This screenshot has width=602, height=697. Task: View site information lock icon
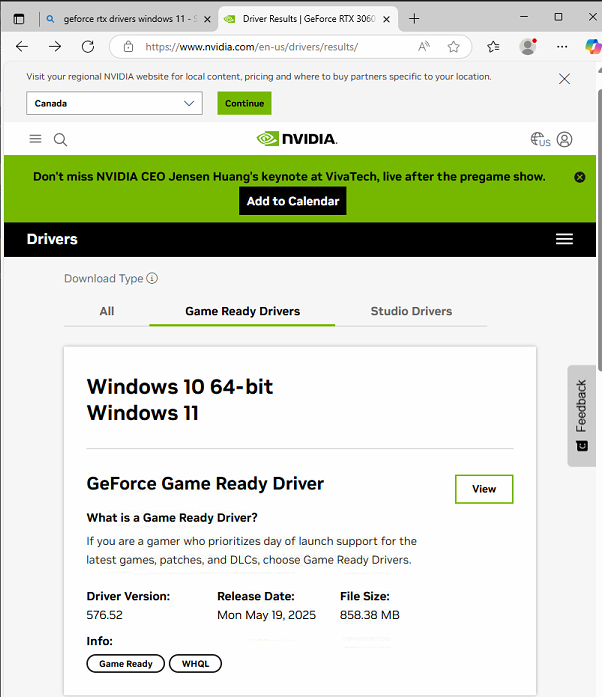[x=128, y=46]
